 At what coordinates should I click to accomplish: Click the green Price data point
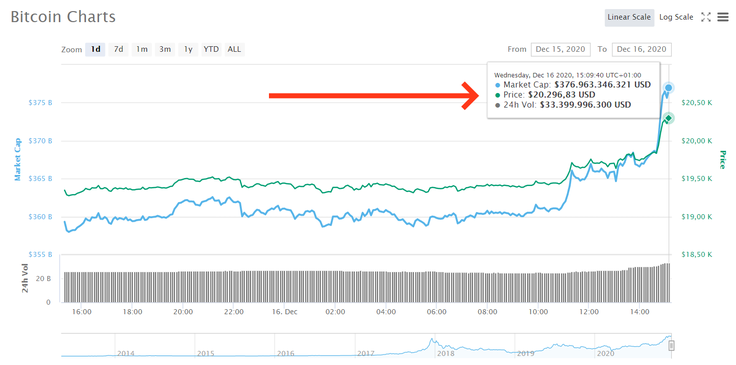tap(668, 118)
